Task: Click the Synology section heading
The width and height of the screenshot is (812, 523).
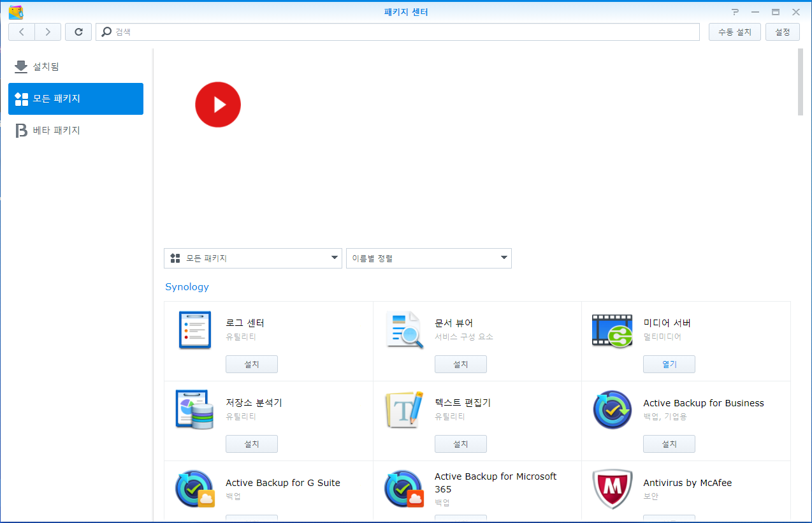Action: [x=187, y=287]
